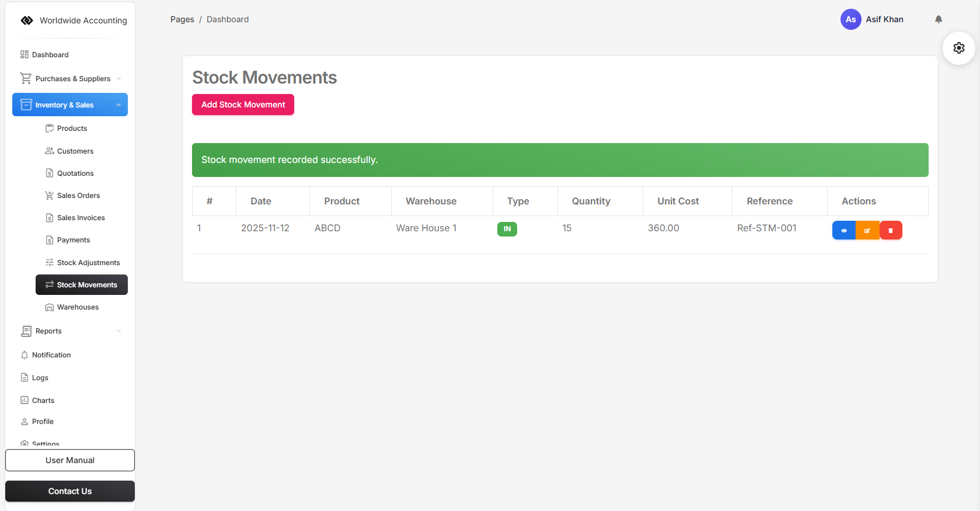Click the Dashboard grid icon in sidebar

tap(25, 54)
